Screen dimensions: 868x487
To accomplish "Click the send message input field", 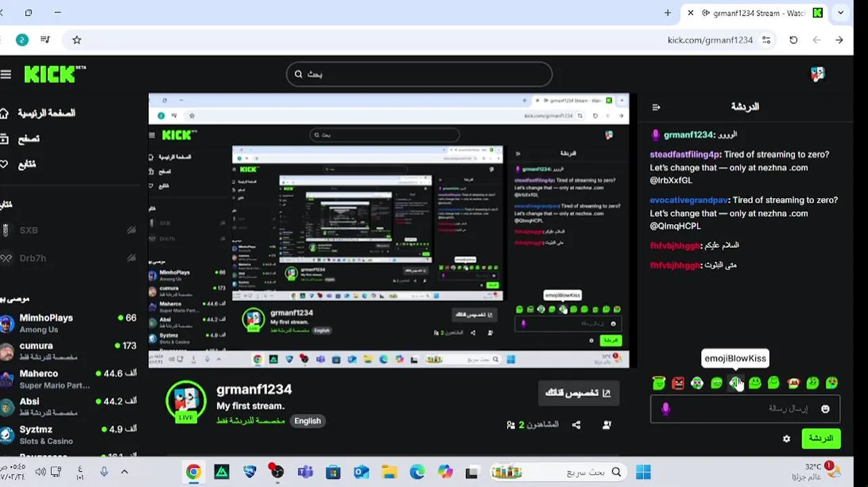I will tap(745, 409).
